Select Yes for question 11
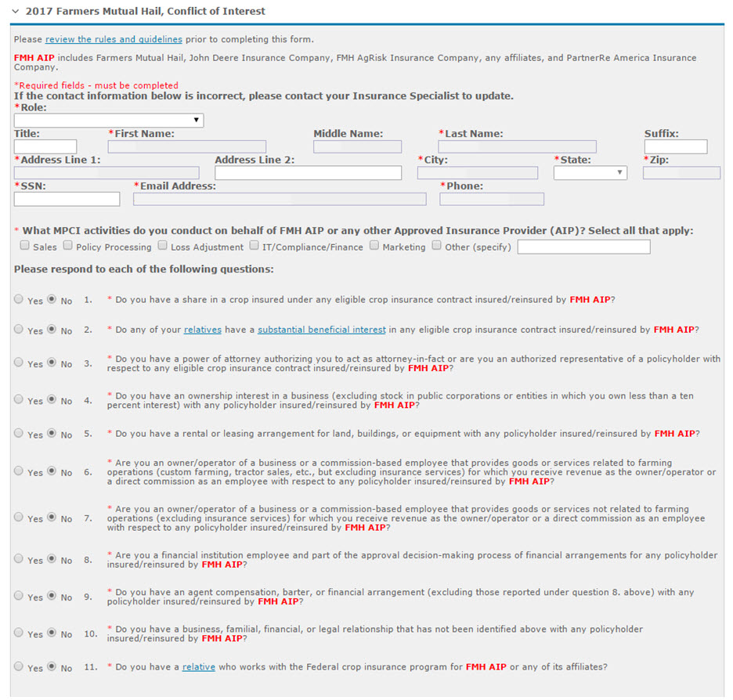The image size is (733, 700). pos(19,667)
